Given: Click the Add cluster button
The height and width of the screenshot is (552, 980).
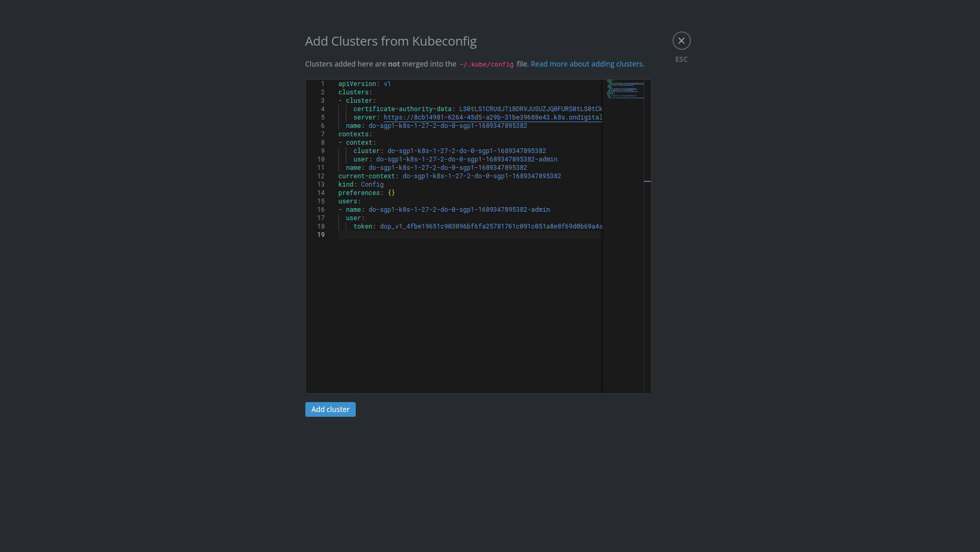Looking at the screenshot, I should pos(330,409).
